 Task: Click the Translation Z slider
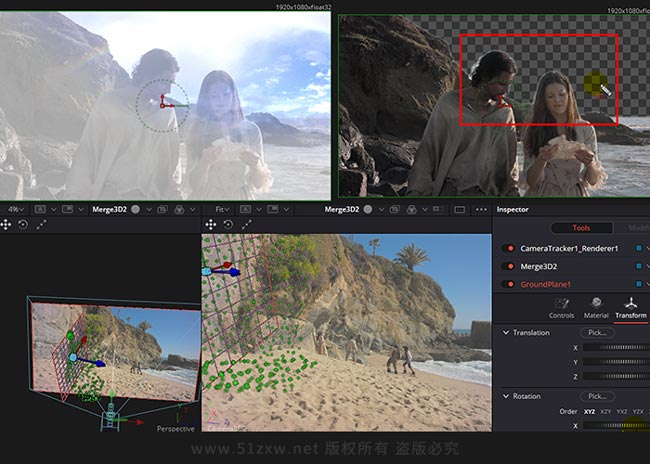(616, 377)
